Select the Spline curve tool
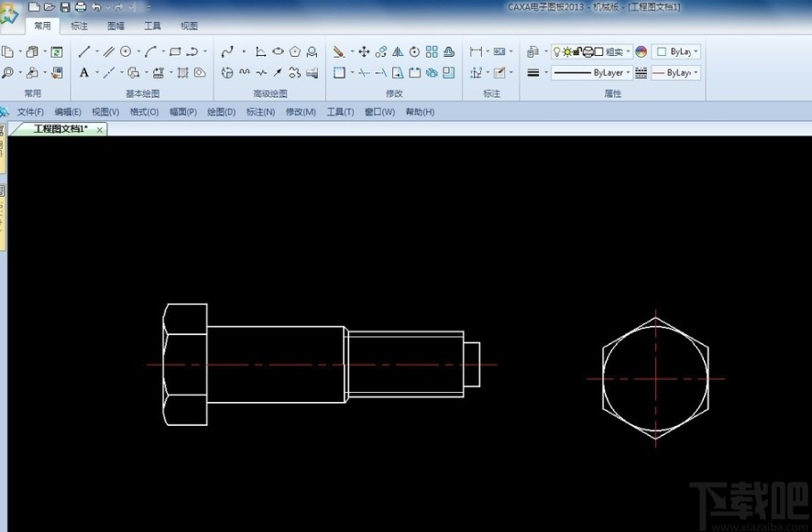The height and width of the screenshot is (532, 812). tap(226, 51)
